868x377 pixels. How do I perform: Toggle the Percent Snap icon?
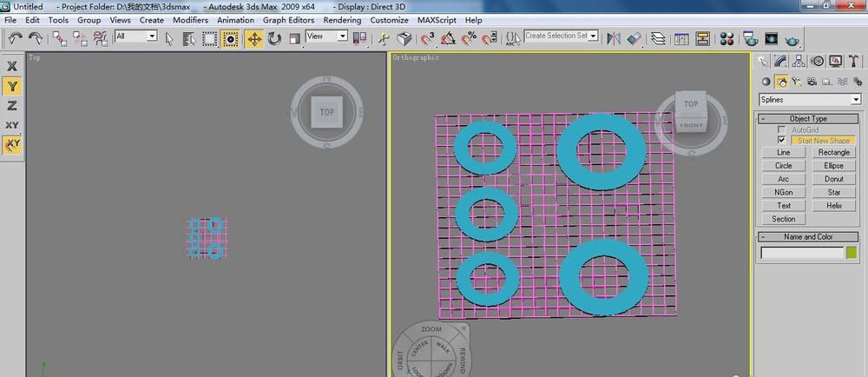click(469, 38)
